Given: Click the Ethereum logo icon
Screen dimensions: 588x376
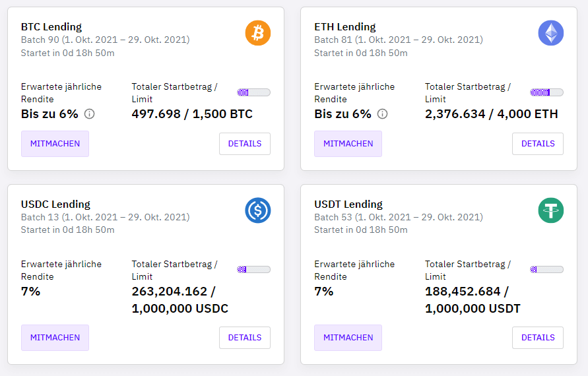Looking at the screenshot, I should coord(551,33).
